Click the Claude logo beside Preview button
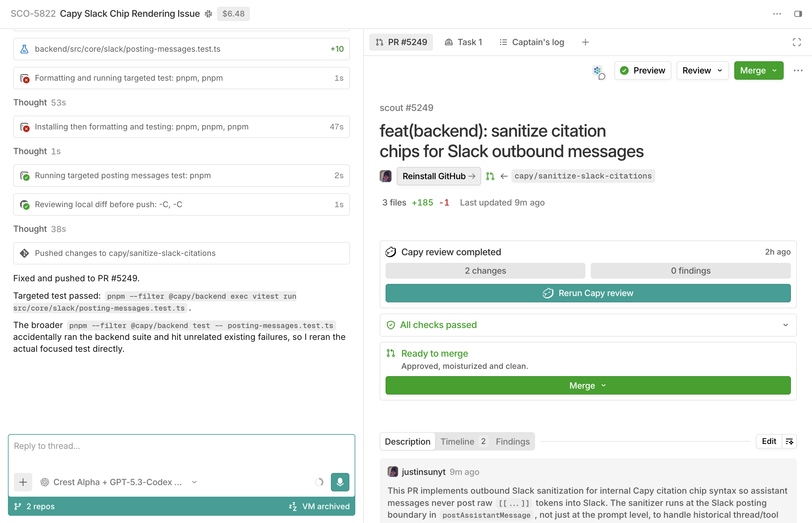The height and width of the screenshot is (523, 812). pos(598,70)
